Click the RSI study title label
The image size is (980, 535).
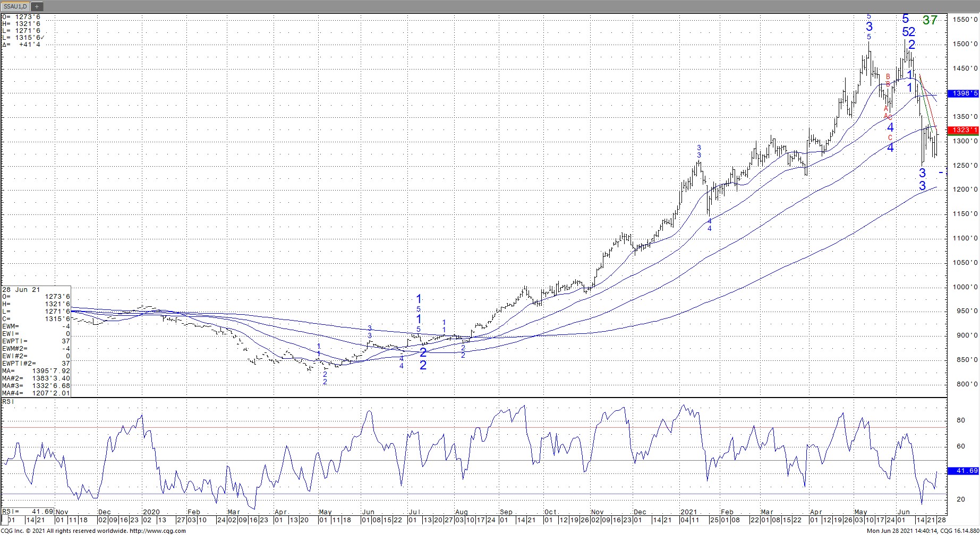click(8, 402)
